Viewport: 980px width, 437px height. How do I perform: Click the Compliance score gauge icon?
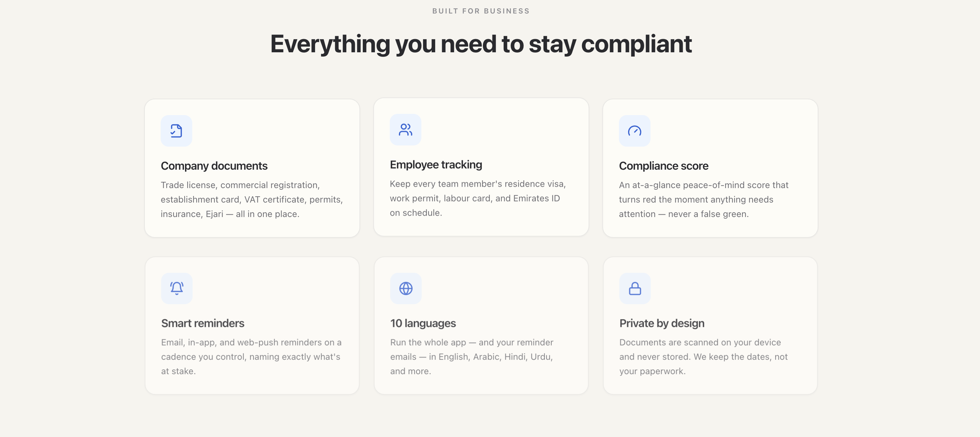click(634, 131)
